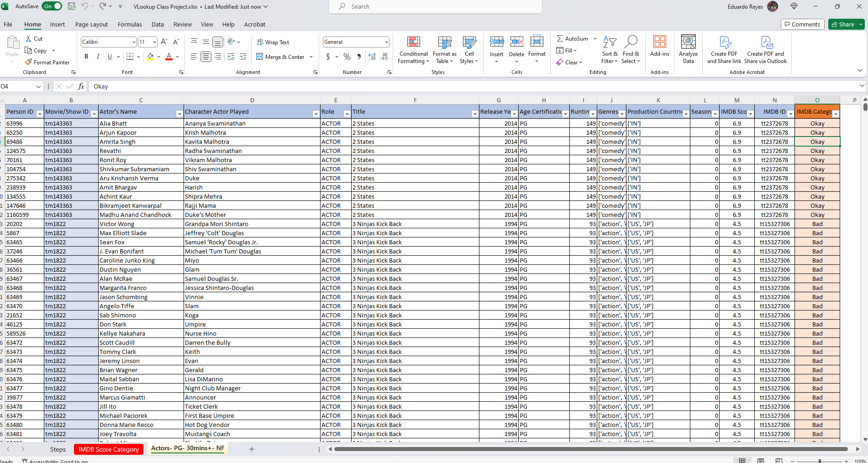Image resolution: width=868 pixels, height=463 pixels.
Task: Click Decrease Indent icon
Action: [231, 57]
